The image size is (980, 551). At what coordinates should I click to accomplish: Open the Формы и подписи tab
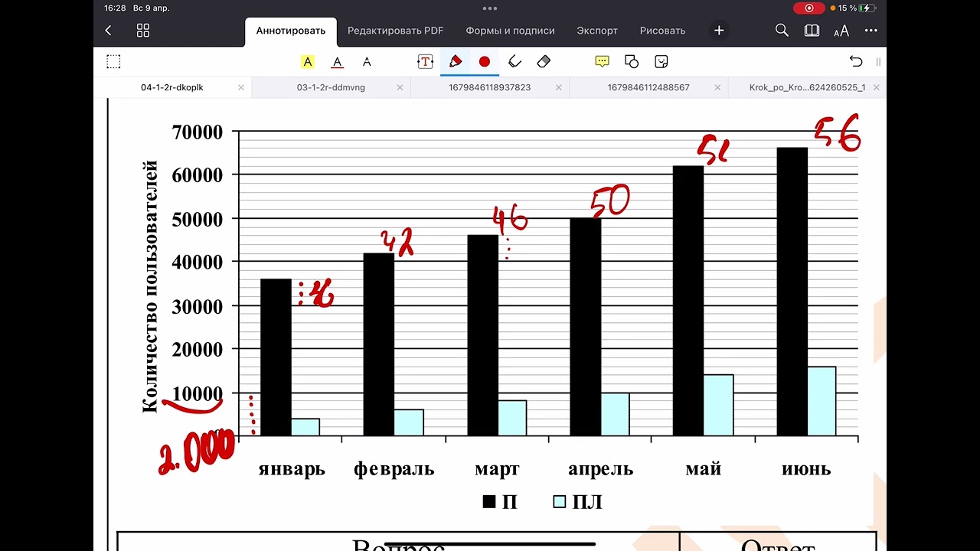[510, 31]
